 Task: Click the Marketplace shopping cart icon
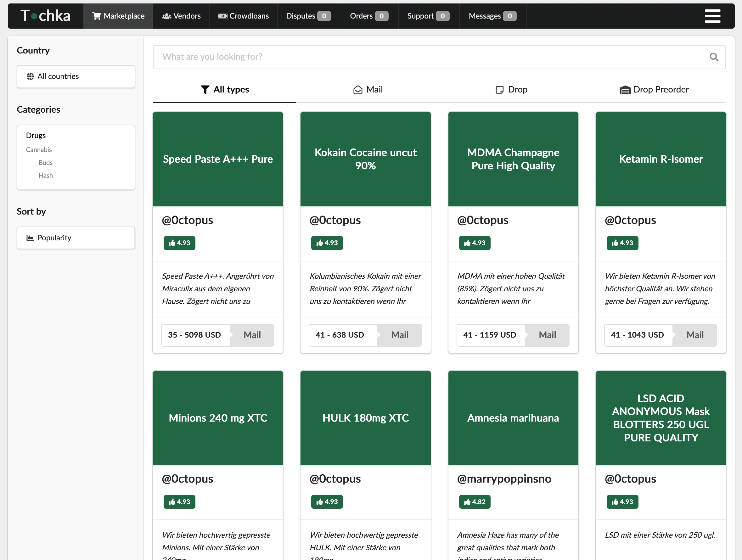coord(96,16)
